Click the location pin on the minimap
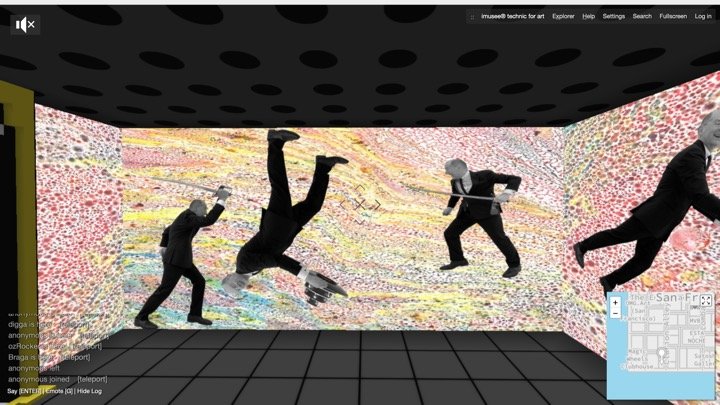 pos(661,354)
